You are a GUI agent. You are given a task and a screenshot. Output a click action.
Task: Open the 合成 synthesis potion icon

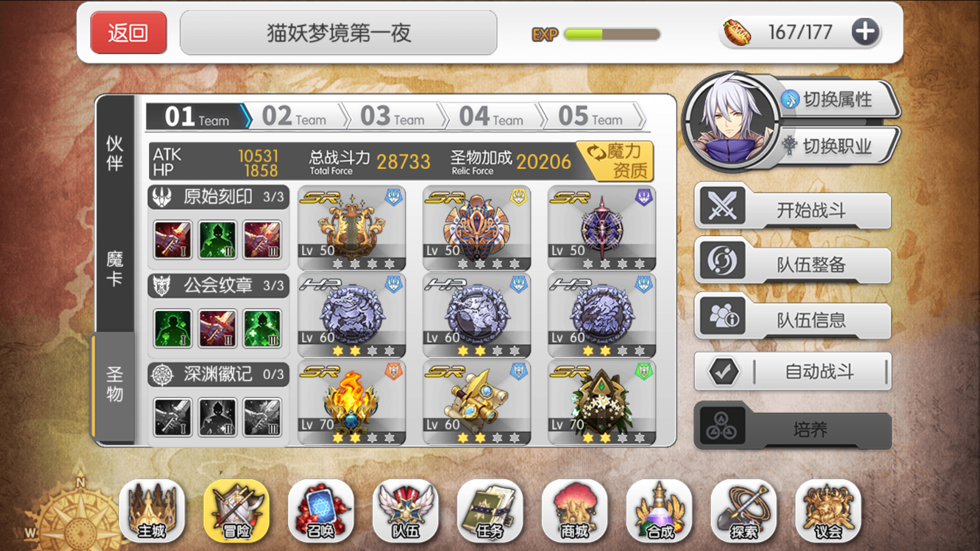659,511
